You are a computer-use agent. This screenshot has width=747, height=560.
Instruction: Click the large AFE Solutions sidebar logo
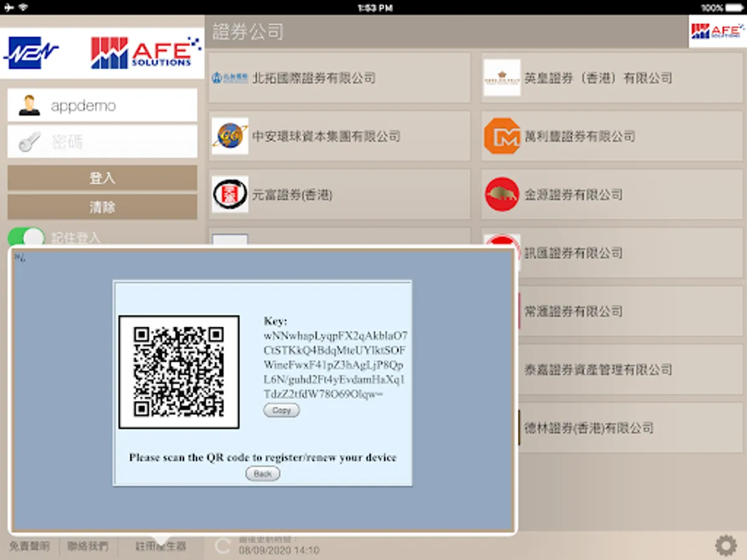pos(146,52)
